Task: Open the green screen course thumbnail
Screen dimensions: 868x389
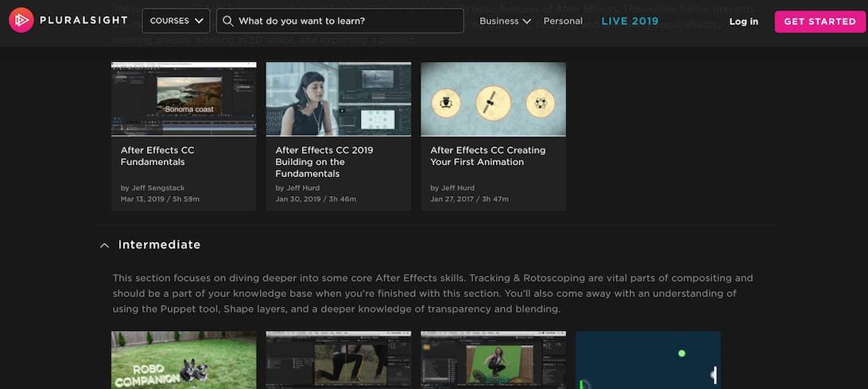Action: 494,360
